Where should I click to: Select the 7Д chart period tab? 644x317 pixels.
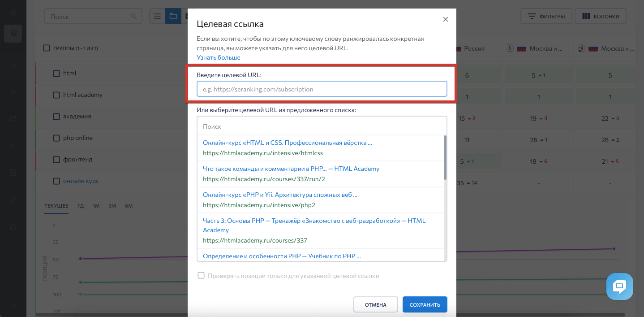click(81, 206)
